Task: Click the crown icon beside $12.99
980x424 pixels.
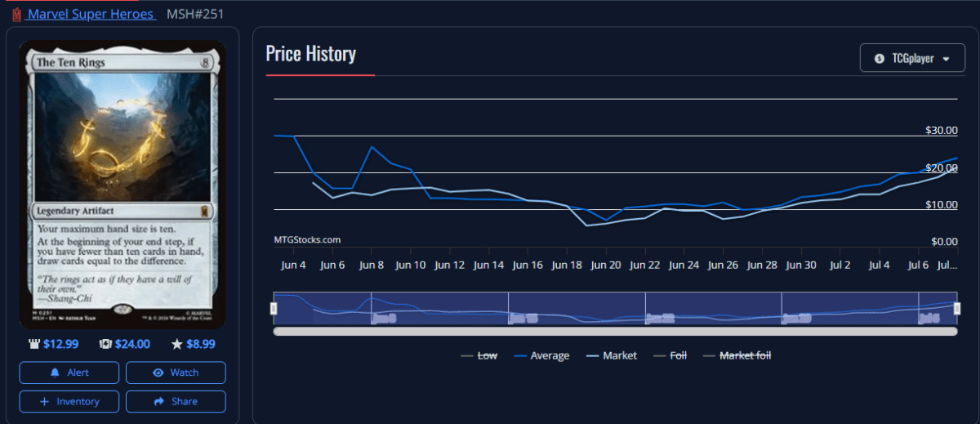Action: (36, 344)
